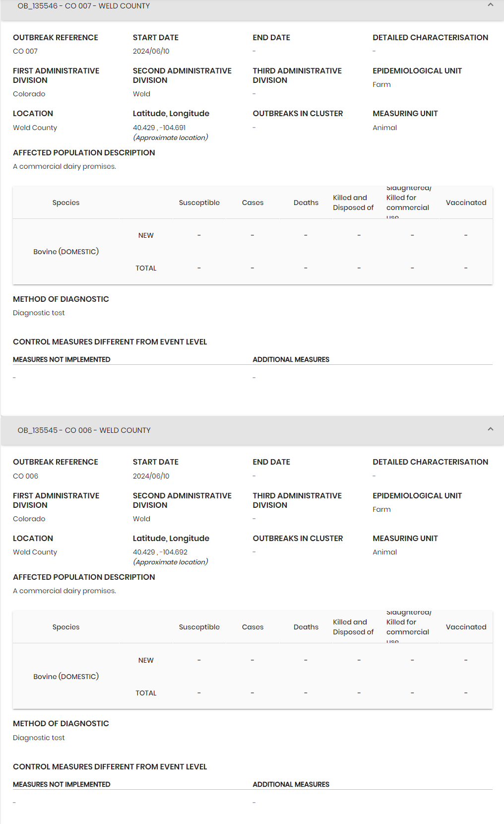The image size is (504, 824).
Task: Collapse the CO 006 outbreak panel chevron
Action: tap(490, 429)
